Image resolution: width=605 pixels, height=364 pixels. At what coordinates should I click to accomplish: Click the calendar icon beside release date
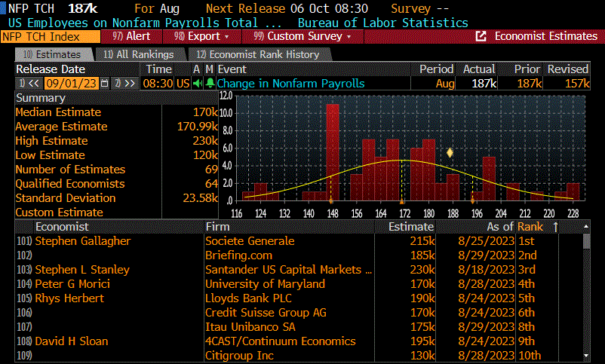coord(104,84)
